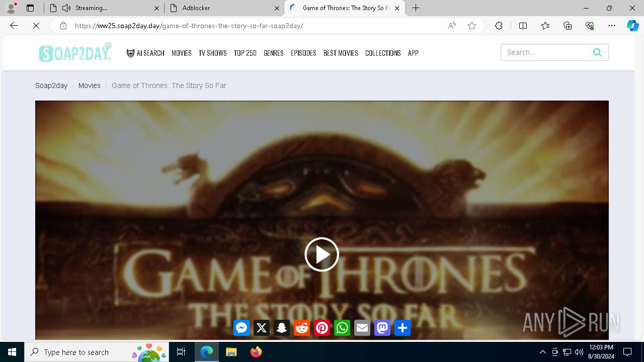Open the taskbar clock and date
This screenshot has width=644, height=362.
(x=601, y=352)
